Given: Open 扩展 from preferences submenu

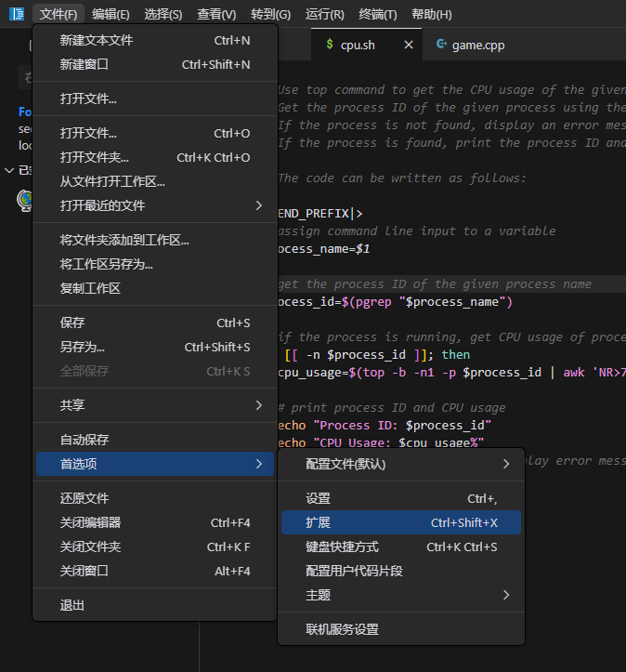Looking at the screenshot, I should click(401, 522).
